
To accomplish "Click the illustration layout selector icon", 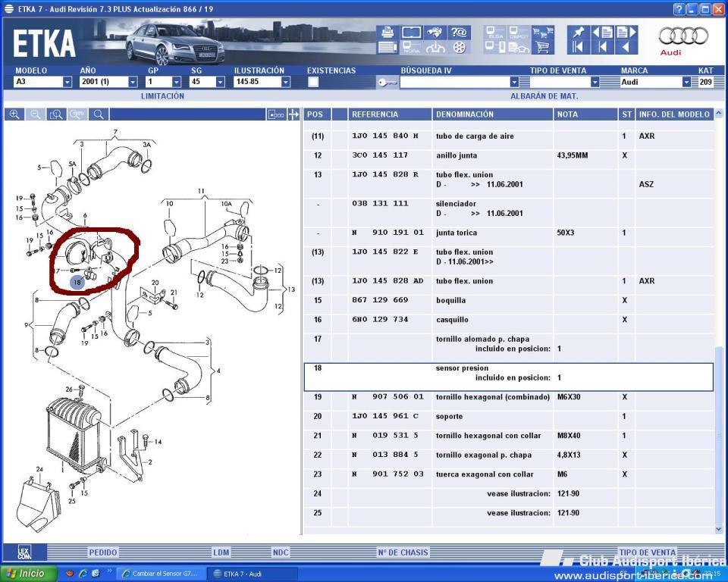I will [x=276, y=114].
